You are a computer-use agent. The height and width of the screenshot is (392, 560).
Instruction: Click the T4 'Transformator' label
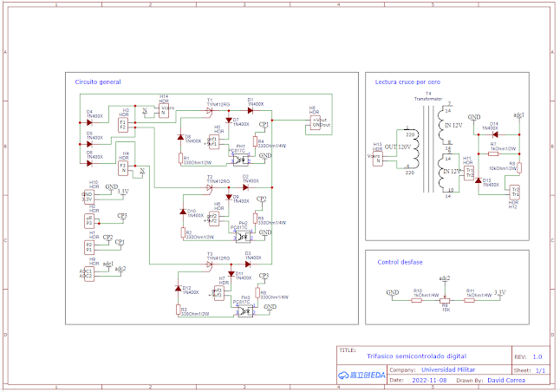point(428,99)
